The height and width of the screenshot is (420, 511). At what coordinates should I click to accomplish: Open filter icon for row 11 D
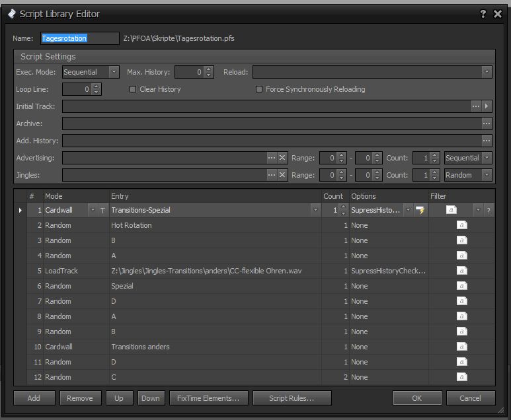tap(461, 362)
